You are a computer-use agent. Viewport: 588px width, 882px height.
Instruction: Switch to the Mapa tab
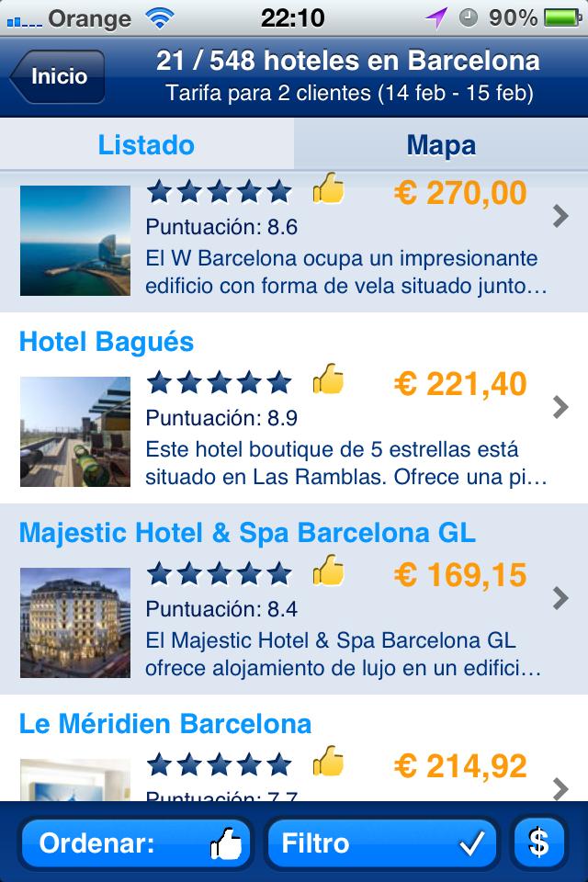click(x=441, y=144)
